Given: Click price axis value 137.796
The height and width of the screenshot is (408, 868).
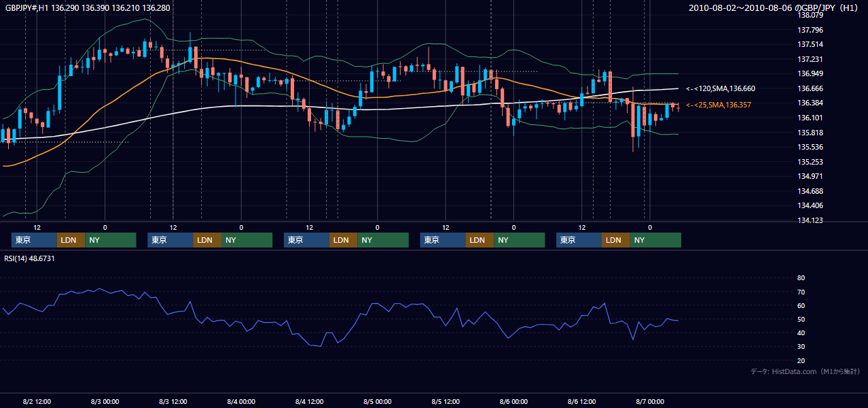Looking at the screenshot, I should 811,30.
